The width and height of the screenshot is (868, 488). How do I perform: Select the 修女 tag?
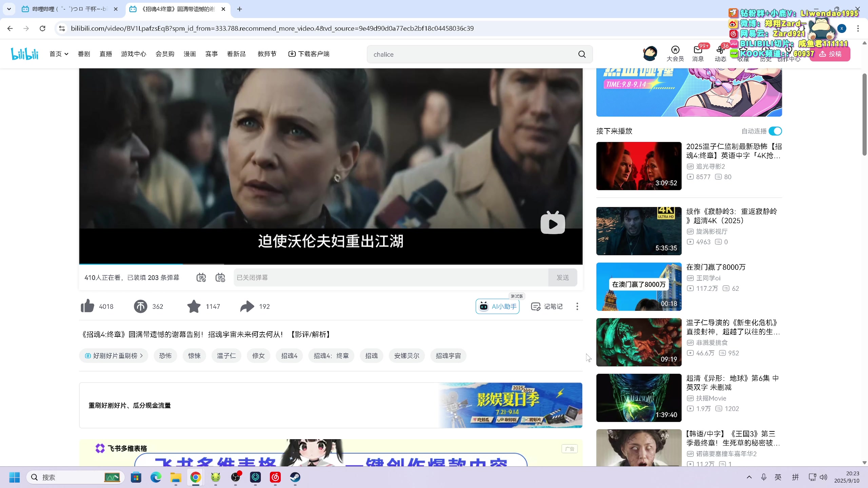click(x=258, y=355)
